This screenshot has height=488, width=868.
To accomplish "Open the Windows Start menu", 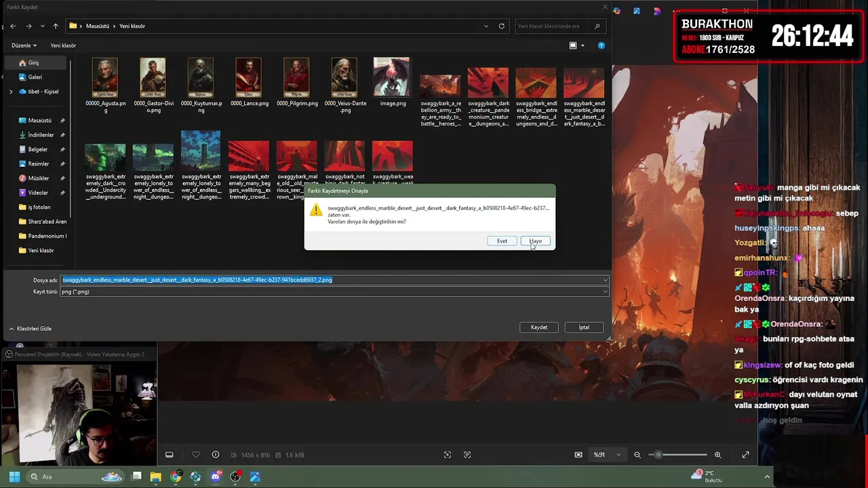I will click(14, 476).
